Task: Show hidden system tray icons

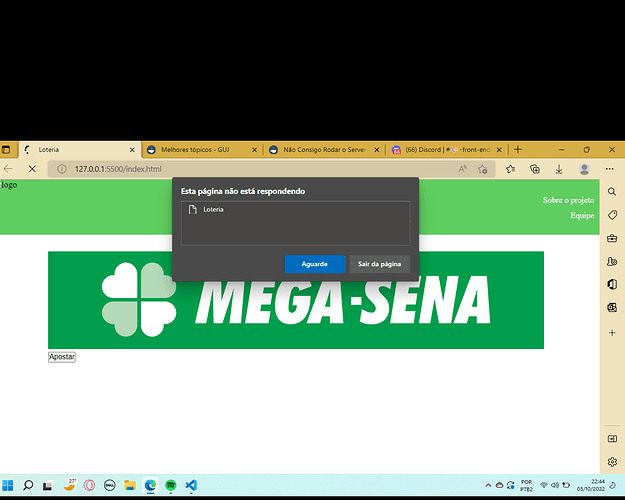Action: click(x=488, y=485)
